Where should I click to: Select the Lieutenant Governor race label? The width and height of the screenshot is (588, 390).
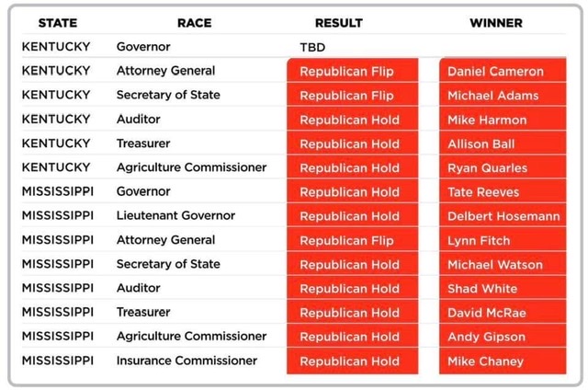tap(175, 215)
